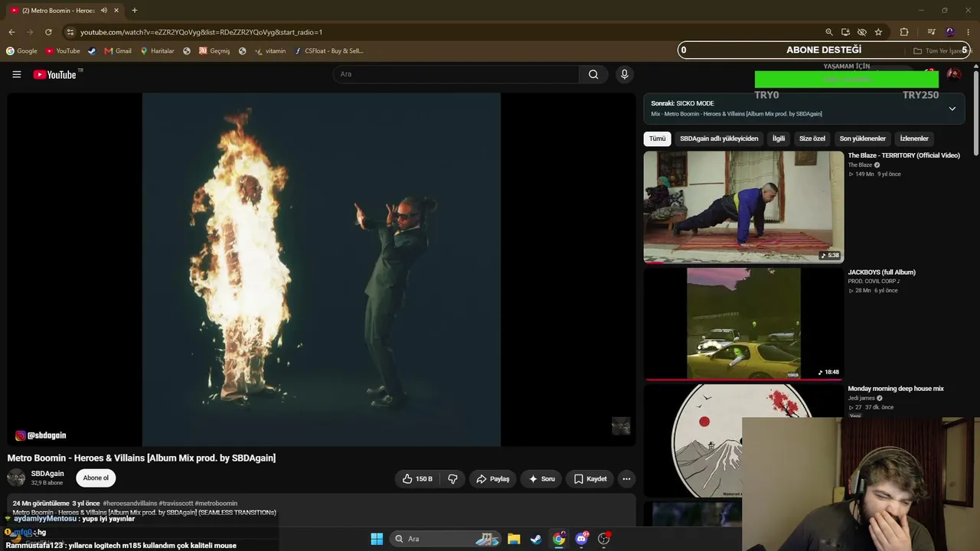Open the browser extensions puzzle icon
The height and width of the screenshot is (551, 980).
tap(904, 32)
